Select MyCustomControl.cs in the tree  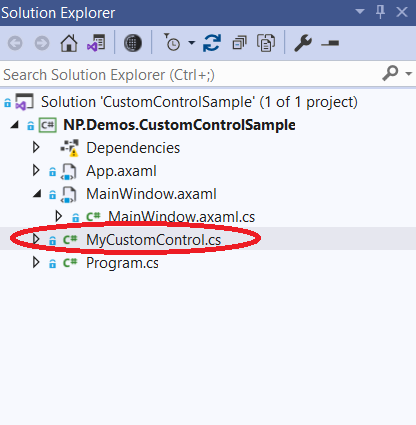point(153,239)
